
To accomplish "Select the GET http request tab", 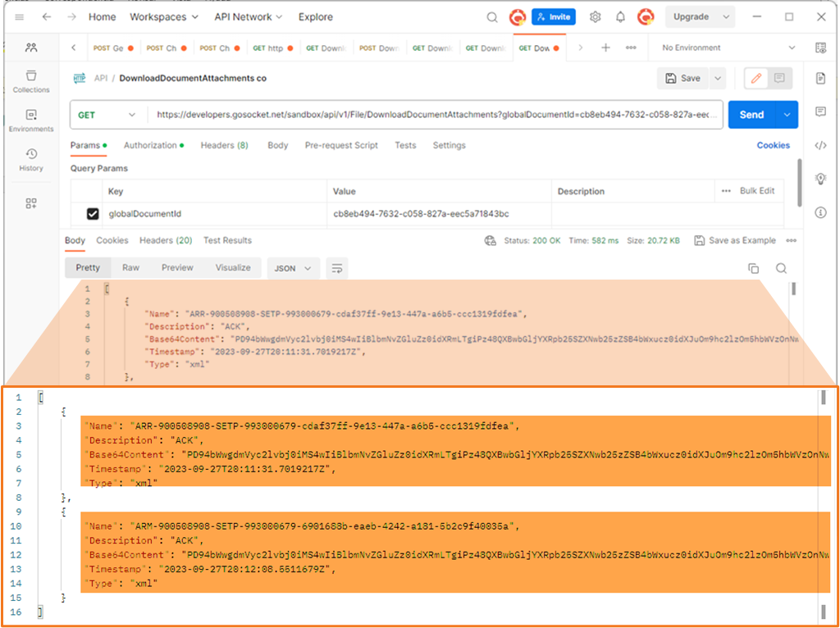I will (273, 48).
